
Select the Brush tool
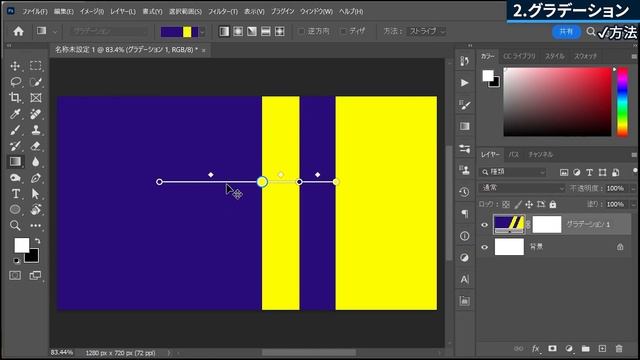pyautogui.click(x=15, y=130)
